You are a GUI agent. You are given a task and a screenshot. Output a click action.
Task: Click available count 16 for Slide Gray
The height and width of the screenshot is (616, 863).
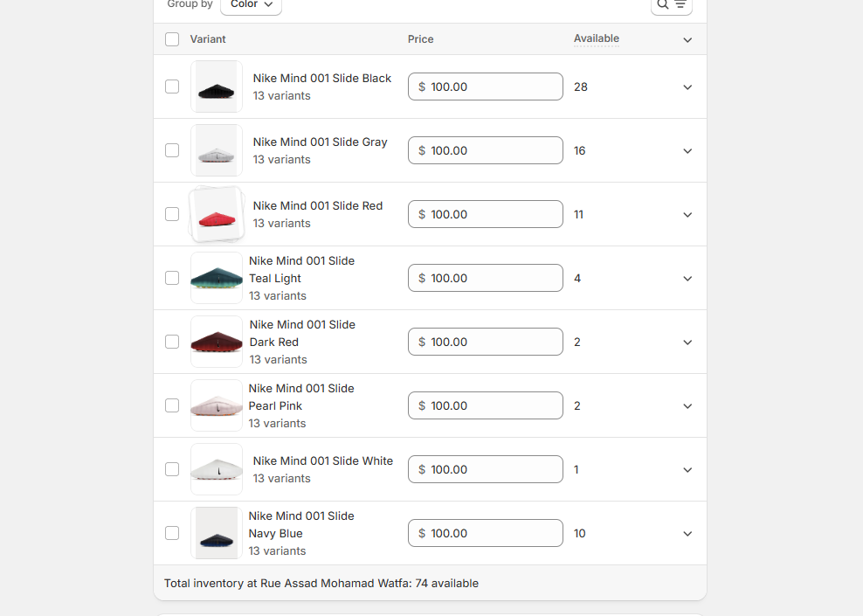coord(579,151)
